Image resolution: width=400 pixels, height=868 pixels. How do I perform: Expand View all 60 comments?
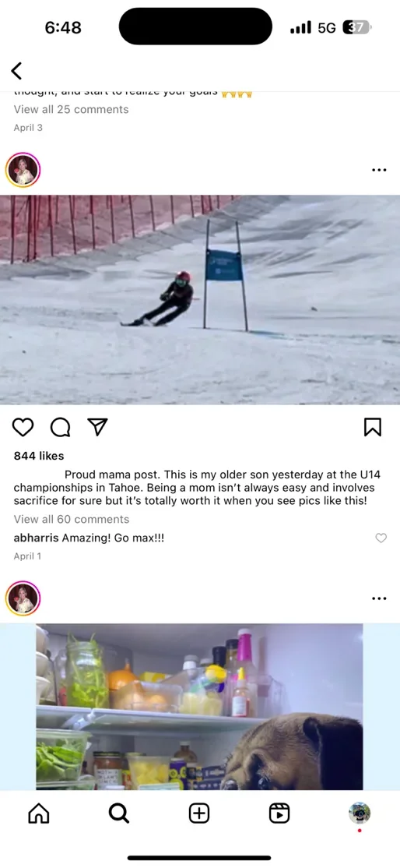(x=72, y=519)
